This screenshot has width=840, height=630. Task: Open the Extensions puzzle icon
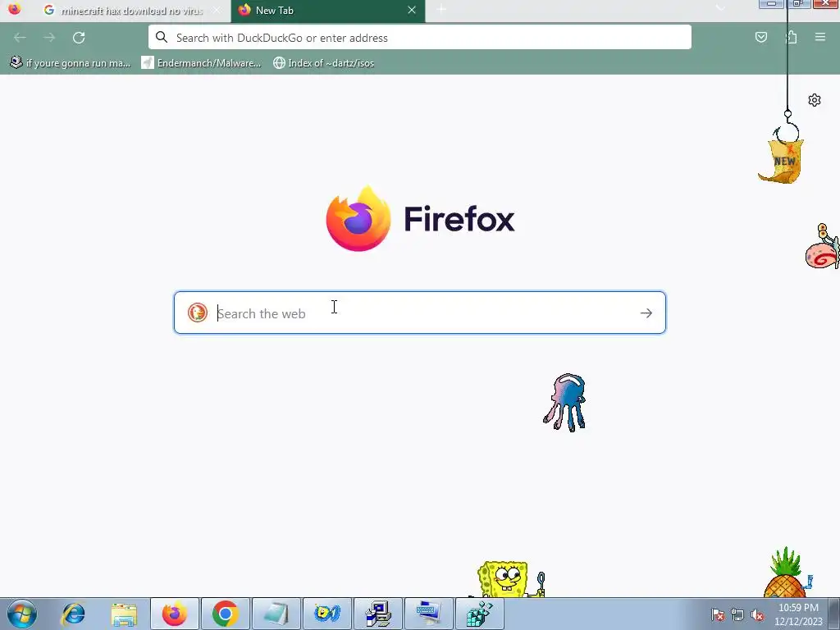pos(792,37)
